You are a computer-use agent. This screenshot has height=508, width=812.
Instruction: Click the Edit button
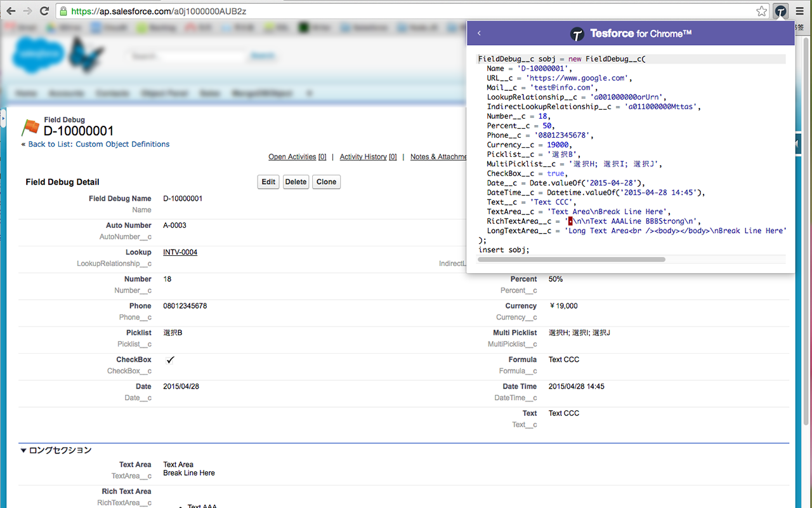pos(269,182)
